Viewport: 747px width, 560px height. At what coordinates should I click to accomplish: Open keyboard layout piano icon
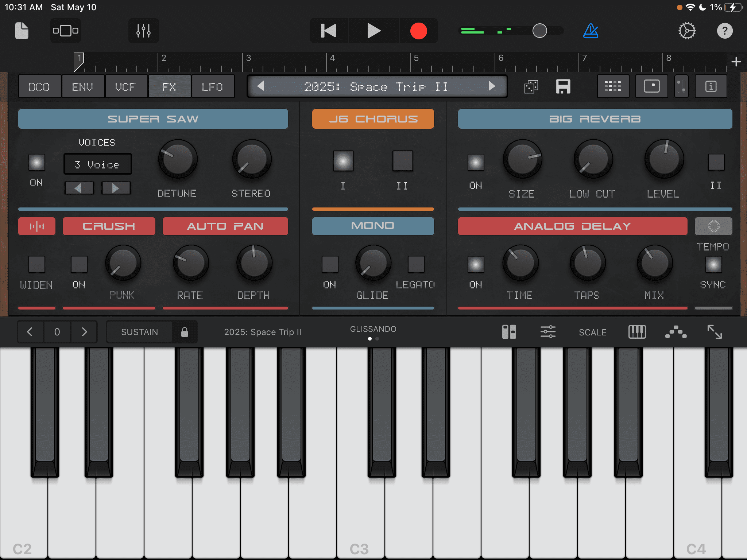pos(637,332)
